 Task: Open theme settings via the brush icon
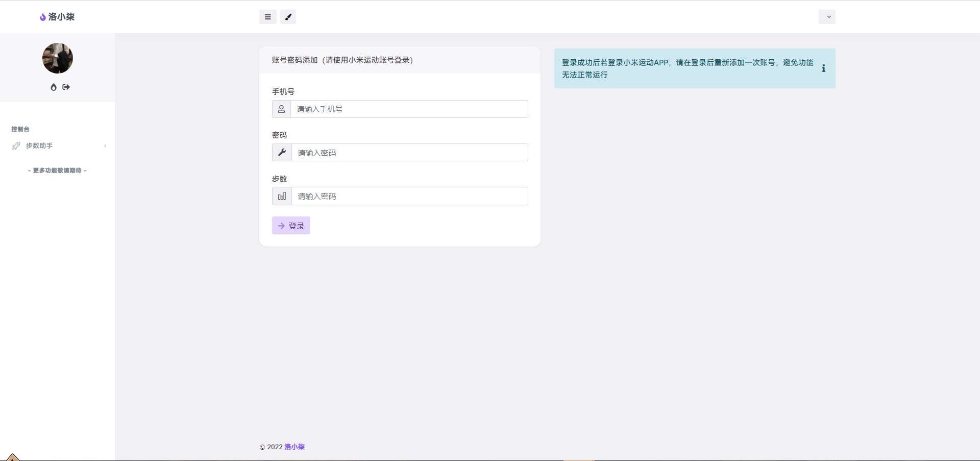tap(288, 17)
